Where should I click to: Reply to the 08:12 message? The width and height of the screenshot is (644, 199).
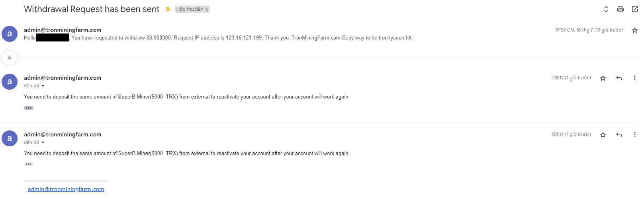click(619, 78)
